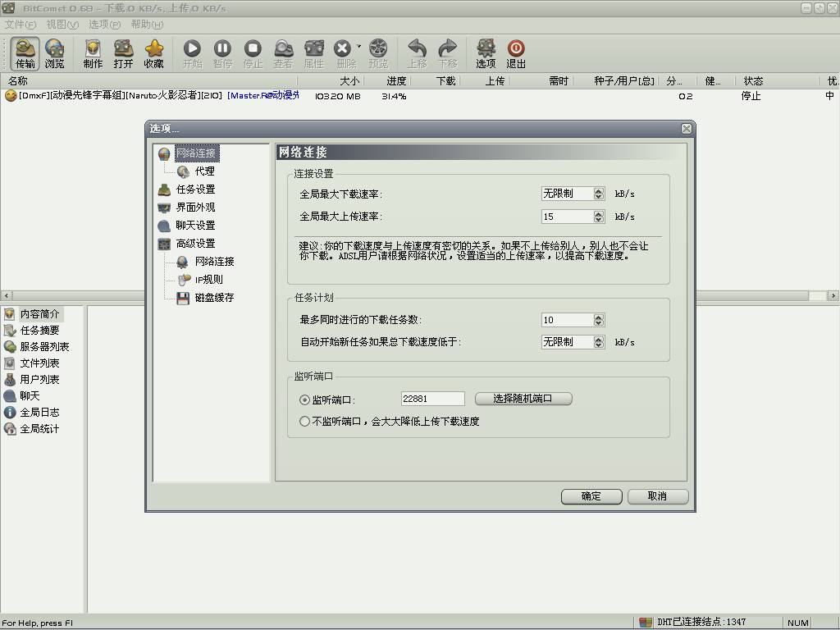Enable the 监听端口 radio button
This screenshot has width=840, height=630.
(x=305, y=399)
